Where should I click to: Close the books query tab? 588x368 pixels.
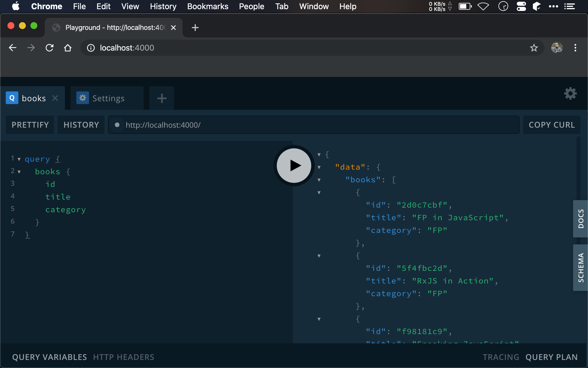55,98
